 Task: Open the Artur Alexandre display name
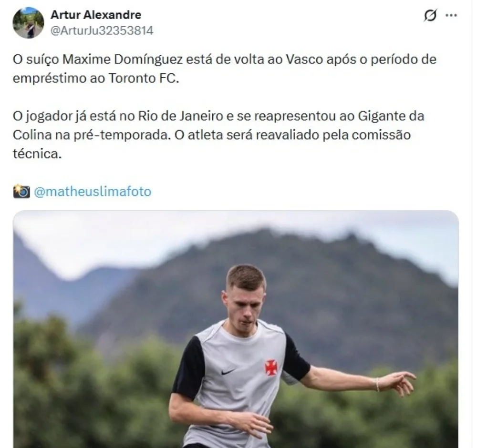96,15
